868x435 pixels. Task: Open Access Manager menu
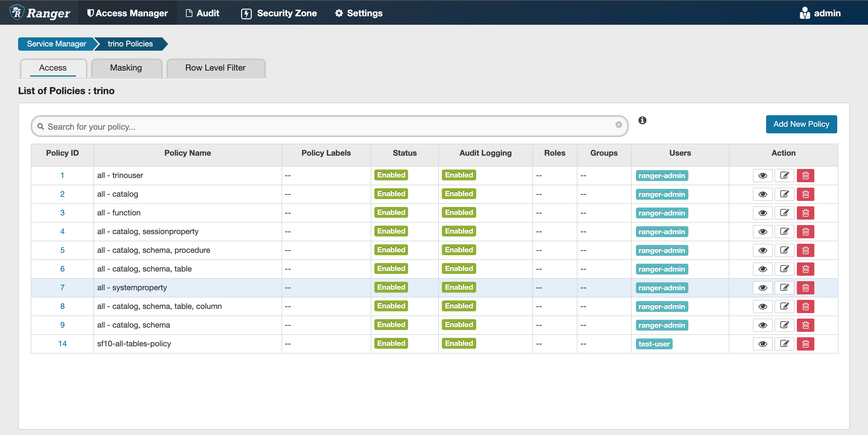click(x=127, y=13)
